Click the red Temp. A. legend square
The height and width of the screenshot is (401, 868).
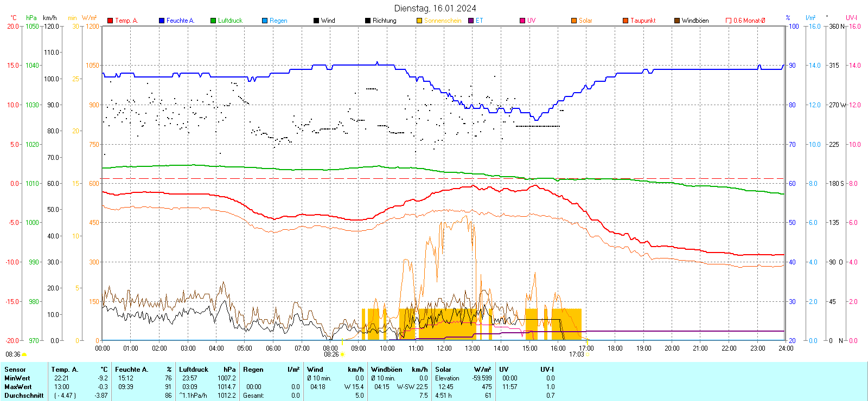pos(110,21)
